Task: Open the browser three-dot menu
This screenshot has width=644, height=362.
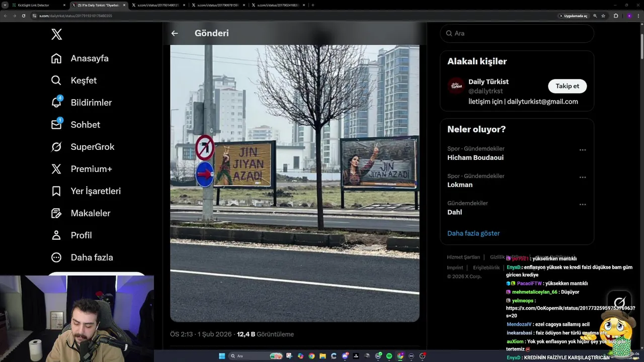Action: click(638, 16)
